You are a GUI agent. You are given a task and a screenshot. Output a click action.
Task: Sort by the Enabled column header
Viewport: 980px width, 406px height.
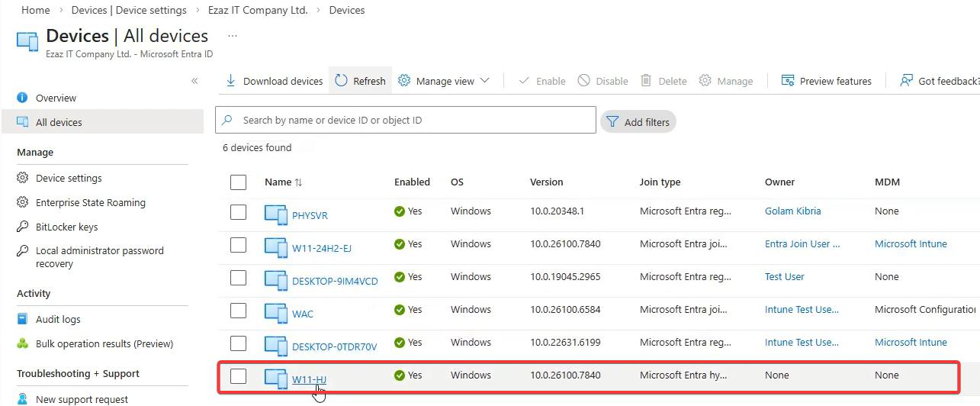tap(412, 182)
